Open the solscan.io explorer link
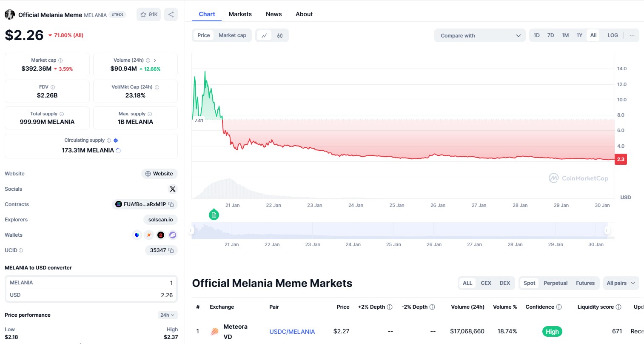Image resolution: width=644 pixels, height=344 pixels. point(160,220)
